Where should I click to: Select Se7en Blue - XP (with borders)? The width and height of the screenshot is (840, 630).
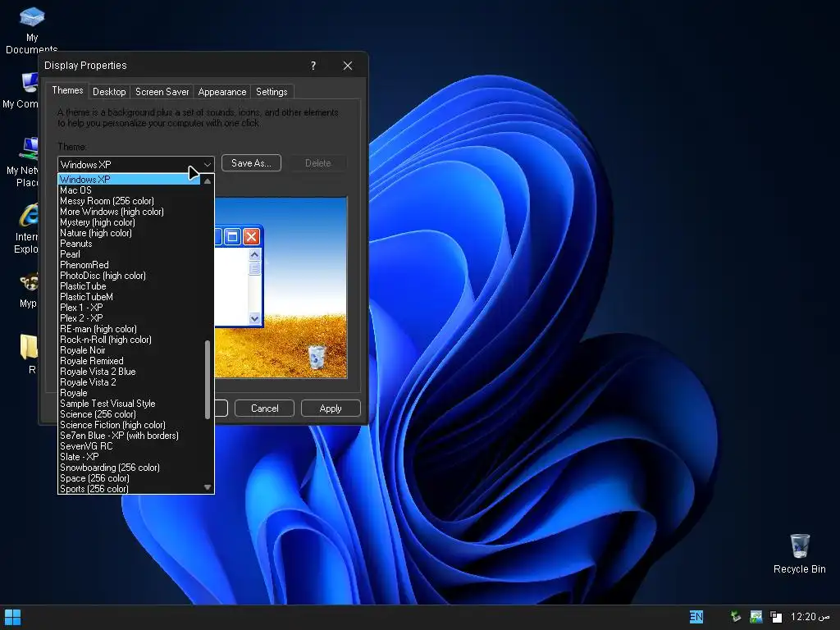[x=129, y=436]
